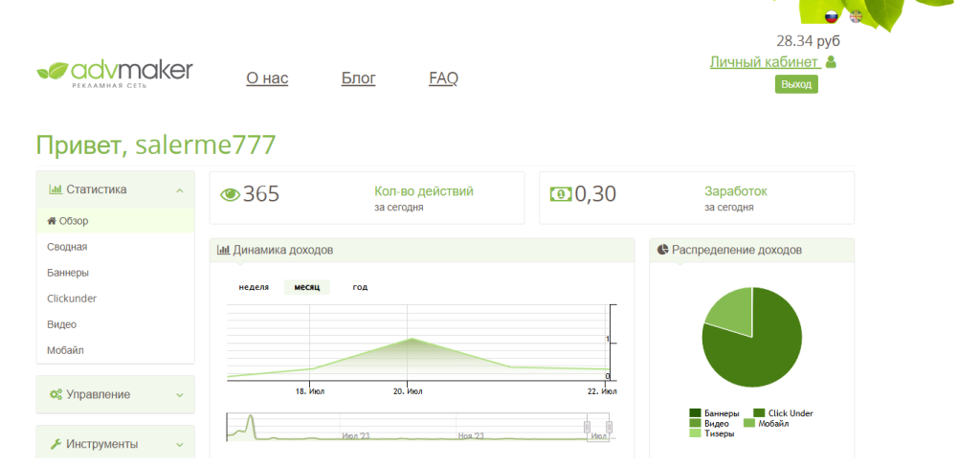Image resolution: width=980 pixels, height=466 pixels.
Task: Click the 18. Июл axis label
Action: point(310,391)
